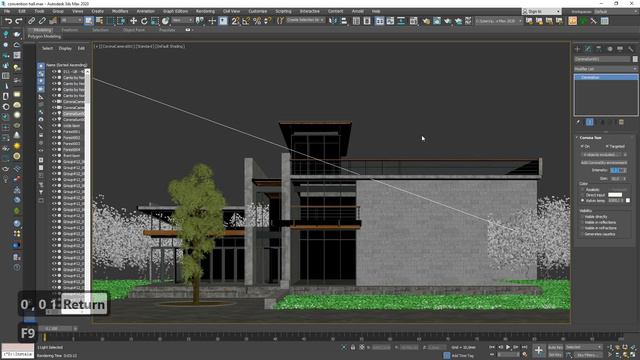Viewport: 640px width, 360px height.
Task: Click the Align tool icon
Action: (x=344, y=21)
